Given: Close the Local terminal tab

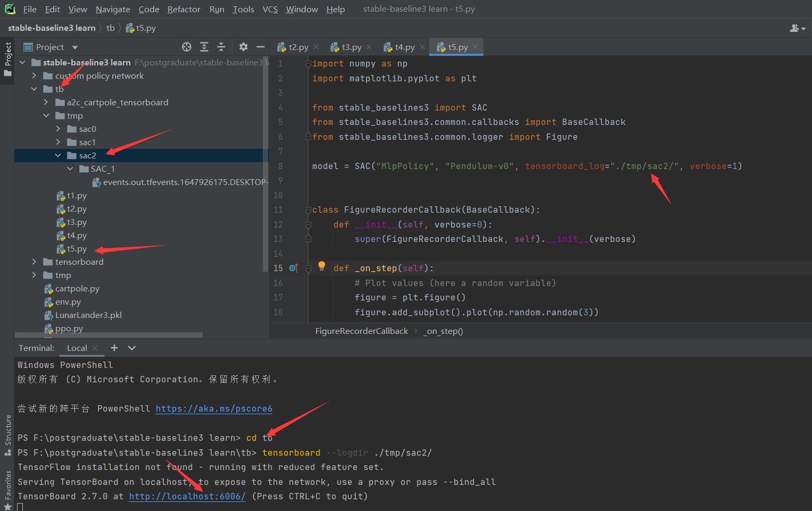Looking at the screenshot, I should pos(95,348).
